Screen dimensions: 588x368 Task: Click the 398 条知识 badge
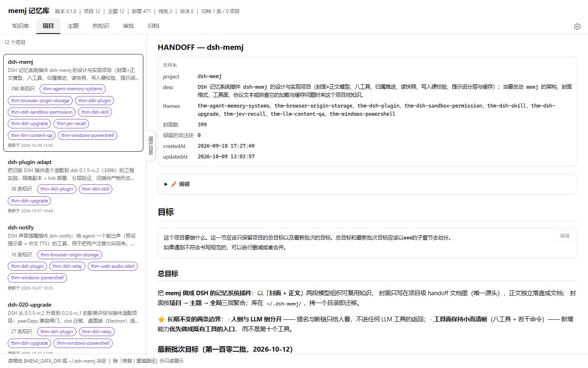coord(22,89)
